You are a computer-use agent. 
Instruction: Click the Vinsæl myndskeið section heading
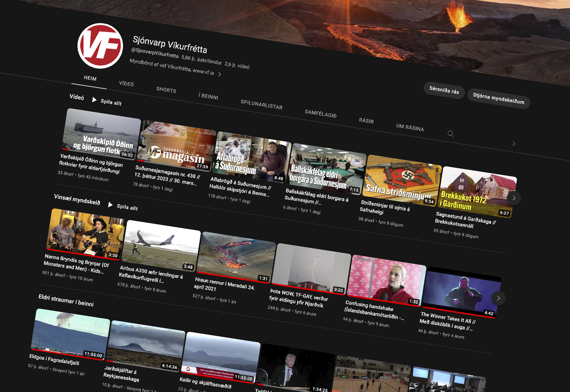click(77, 199)
